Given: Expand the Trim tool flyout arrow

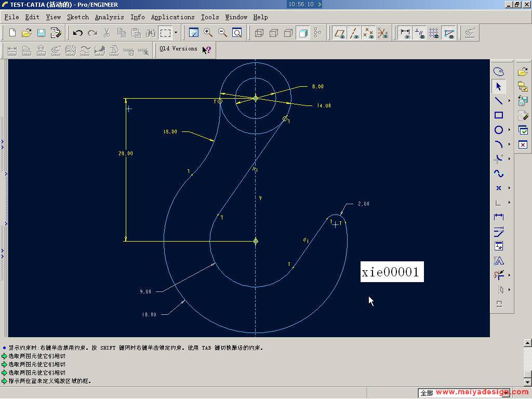Looking at the screenshot, I should [509, 275].
